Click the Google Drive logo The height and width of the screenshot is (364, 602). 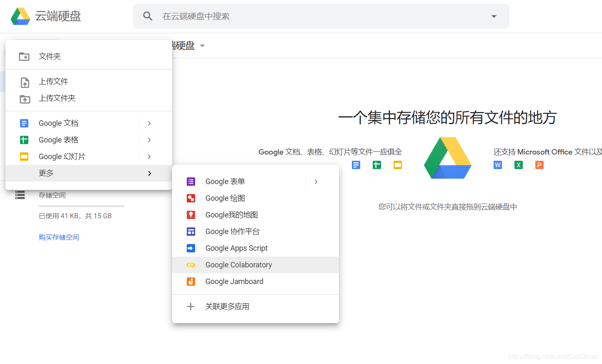point(20,16)
